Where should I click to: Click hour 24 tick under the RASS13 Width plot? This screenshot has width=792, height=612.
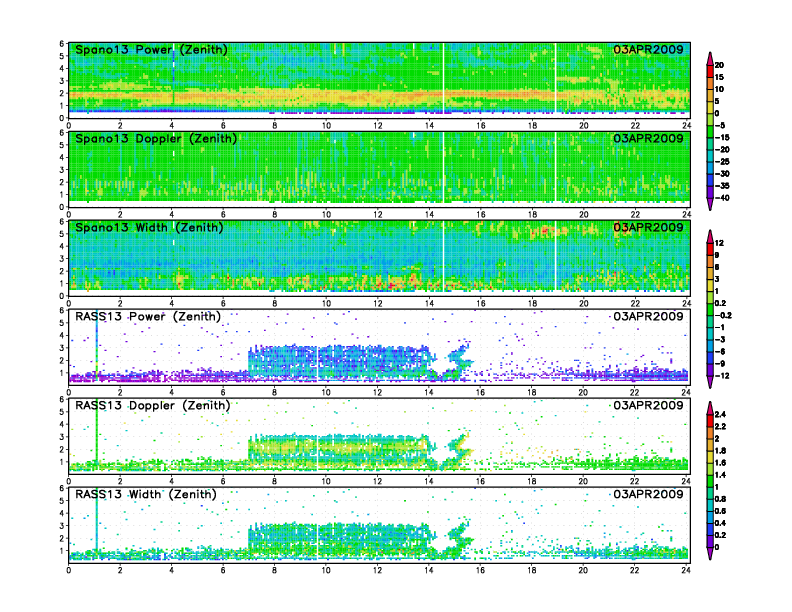click(x=686, y=570)
